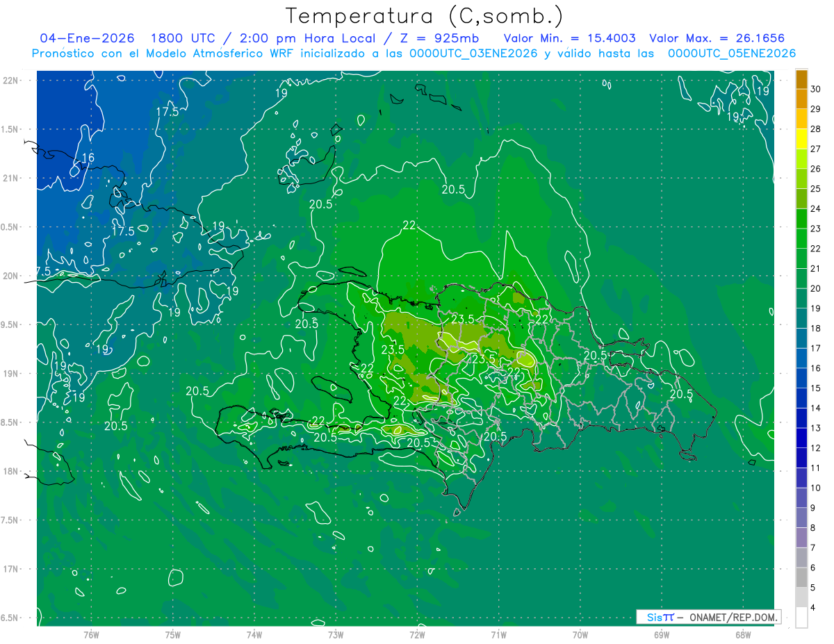The image size is (834, 644).
Task: Click the "Sis" logo text in credit box
Action: [654, 617]
